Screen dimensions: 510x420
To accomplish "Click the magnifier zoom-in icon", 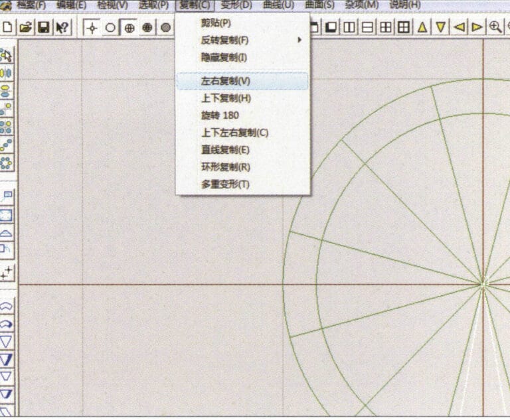I will (x=495, y=27).
